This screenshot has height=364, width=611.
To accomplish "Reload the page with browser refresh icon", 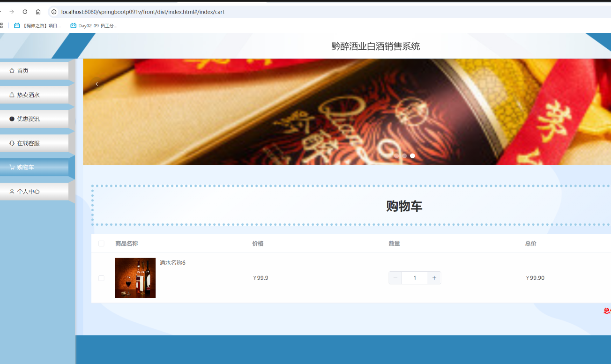I will [x=25, y=12].
